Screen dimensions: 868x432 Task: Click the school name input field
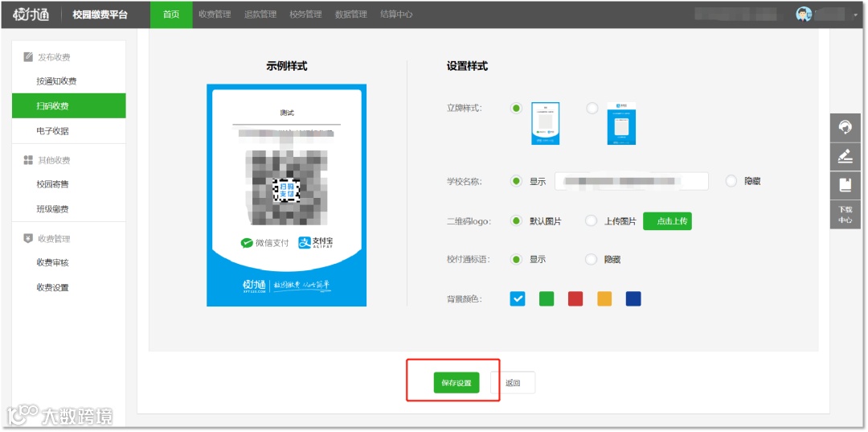click(x=632, y=181)
